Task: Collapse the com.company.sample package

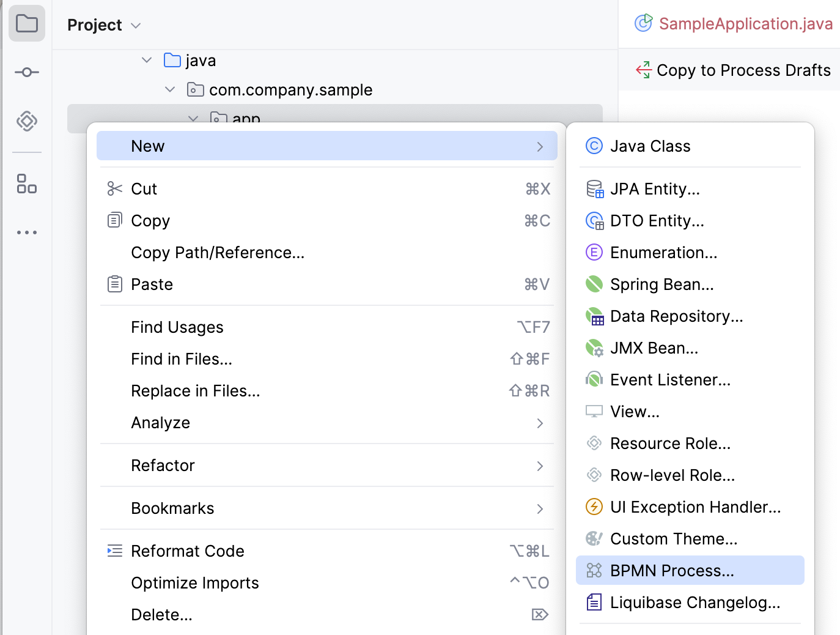Action: [x=170, y=89]
